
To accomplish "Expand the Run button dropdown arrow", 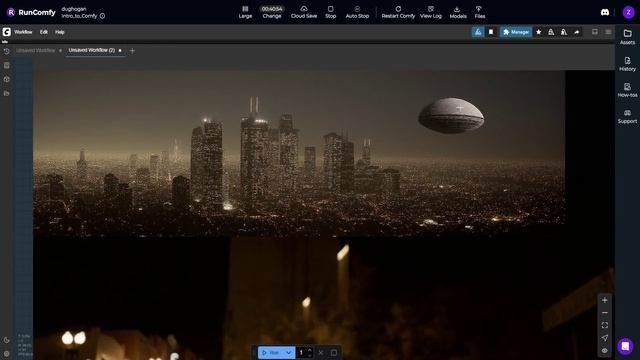I will [289, 352].
